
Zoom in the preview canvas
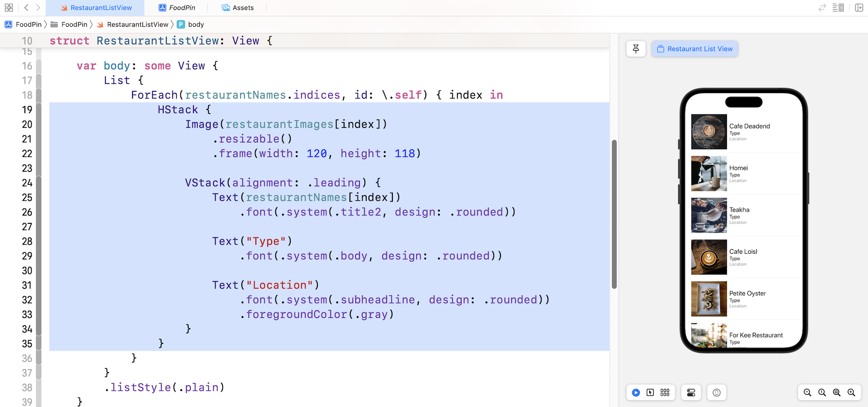click(851, 393)
